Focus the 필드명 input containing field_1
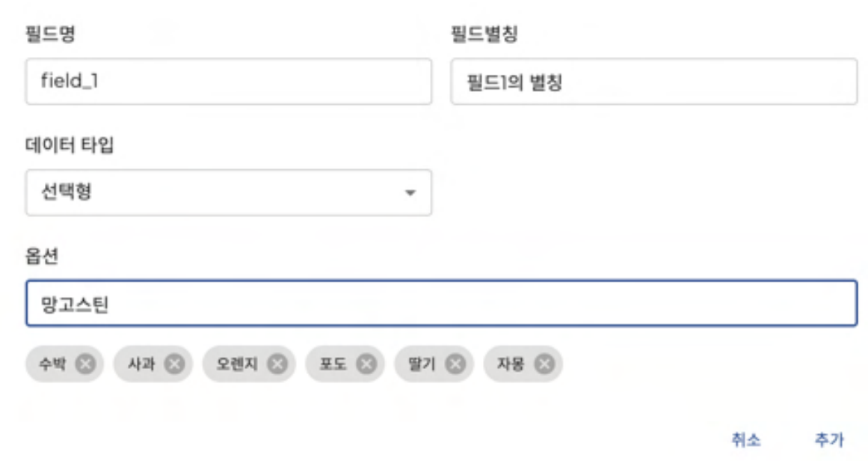Screen dimensions: 868x461 coord(228,82)
